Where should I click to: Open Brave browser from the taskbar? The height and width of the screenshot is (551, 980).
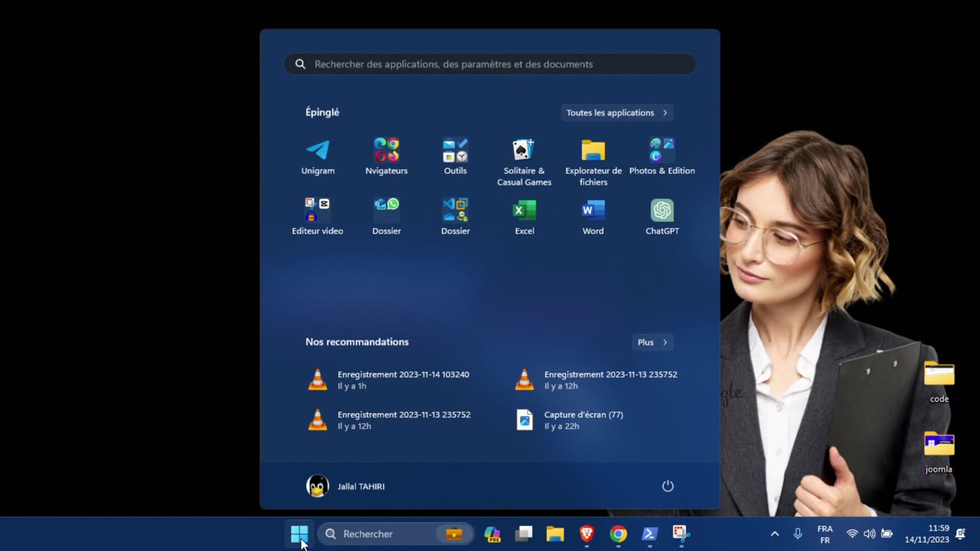[586, 533]
